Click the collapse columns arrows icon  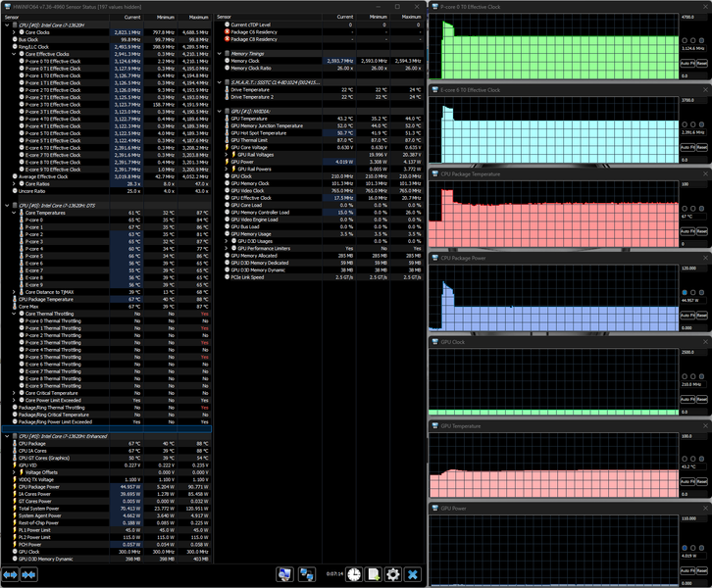[x=28, y=575]
